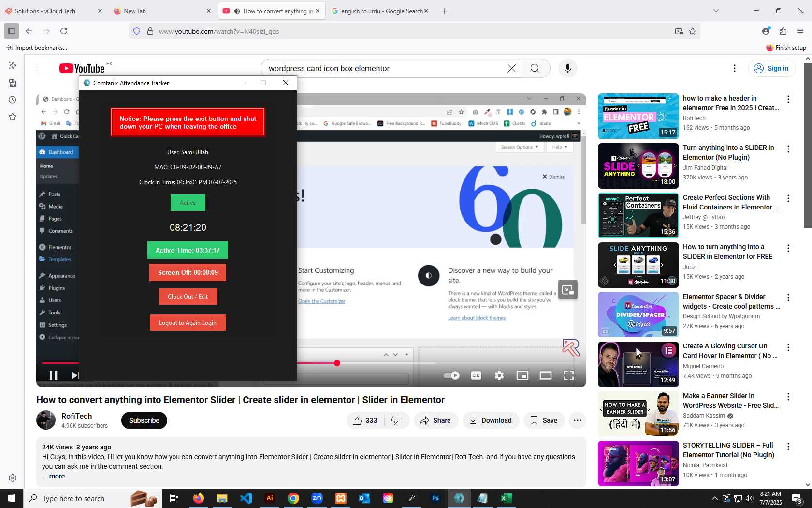Image resolution: width=812 pixels, height=508 pixels.
Task: Open options for 'STORYTELLING SLIDER' video
Action: click(x=788, y=447)
